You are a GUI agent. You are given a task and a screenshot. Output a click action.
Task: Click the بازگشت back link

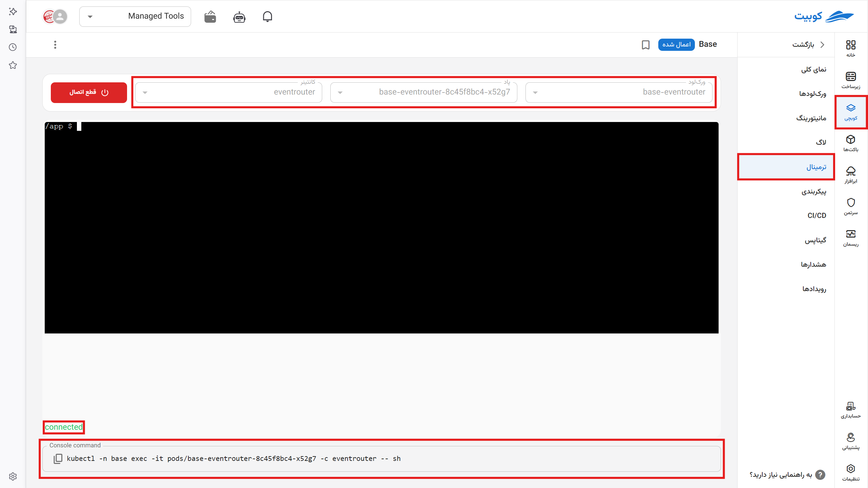803,45
